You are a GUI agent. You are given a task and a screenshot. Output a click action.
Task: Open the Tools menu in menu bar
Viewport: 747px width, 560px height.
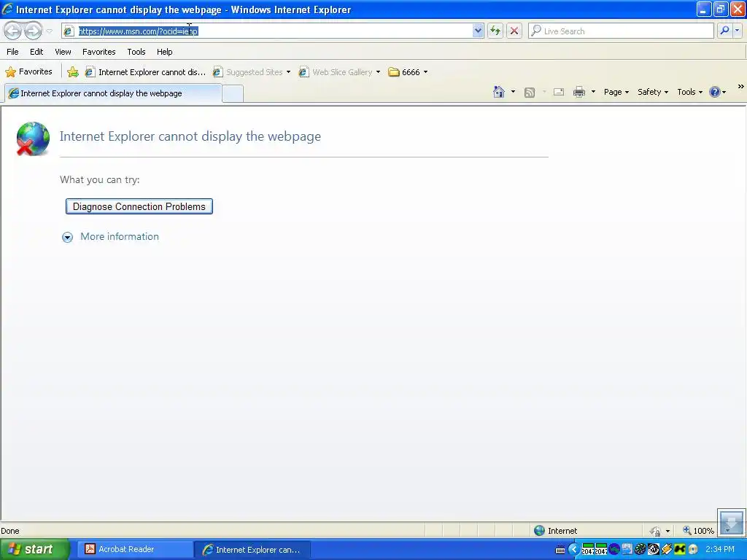(136, 52)
